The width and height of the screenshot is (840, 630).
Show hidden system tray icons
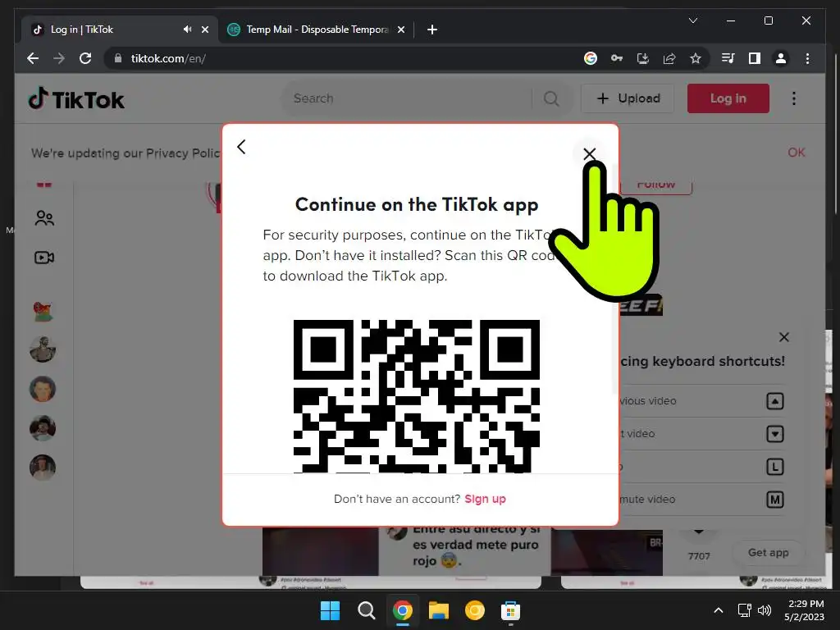(x=719, y=610)
